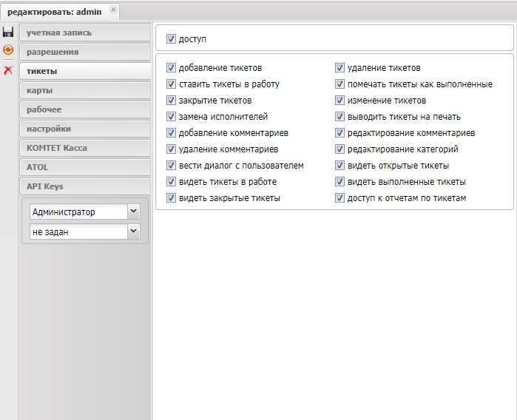The height and width of the screenshot is (420, 517).
Task: Open the 'рабочее' section
Action: pyautogui.click(x=85, y=109)
